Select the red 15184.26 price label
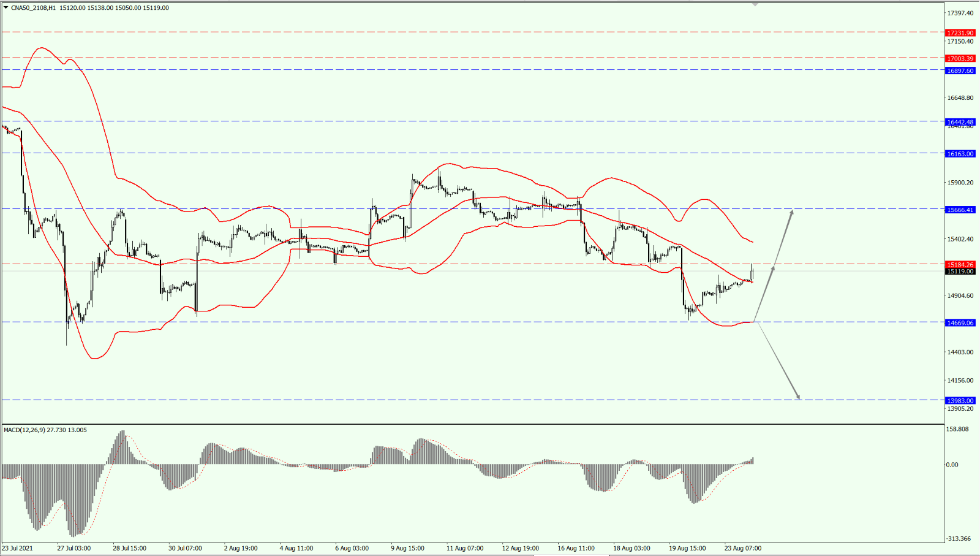 (x=960, y=265)
